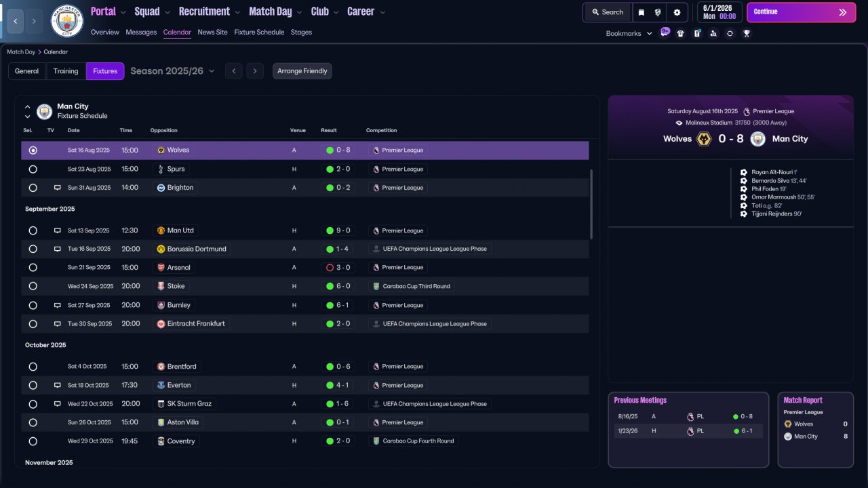Go to next season with right chevron
Viewport: 868px width, 488px height.
click(255, 71)
